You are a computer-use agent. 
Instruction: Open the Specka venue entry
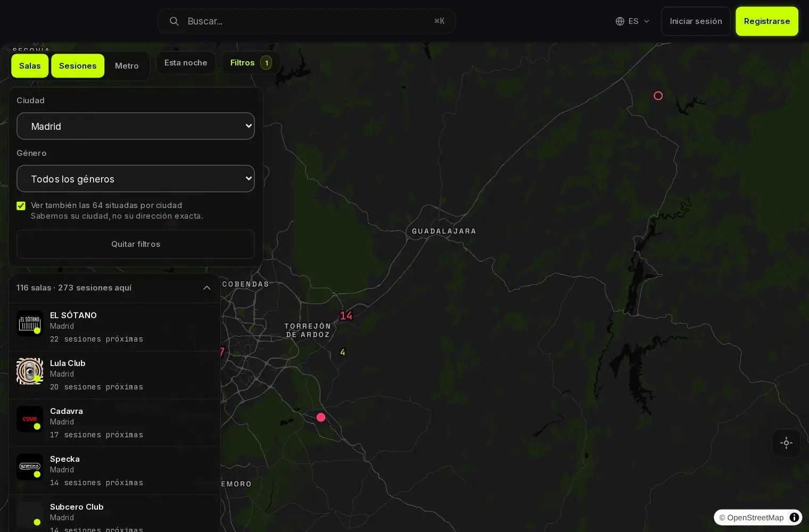[114, 471]
